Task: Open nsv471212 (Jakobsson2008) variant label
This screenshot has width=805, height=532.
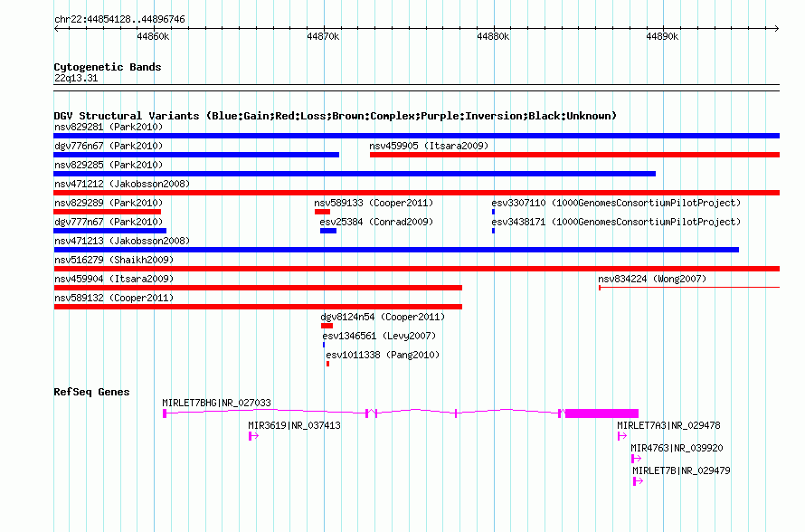Action: point(122,184)
